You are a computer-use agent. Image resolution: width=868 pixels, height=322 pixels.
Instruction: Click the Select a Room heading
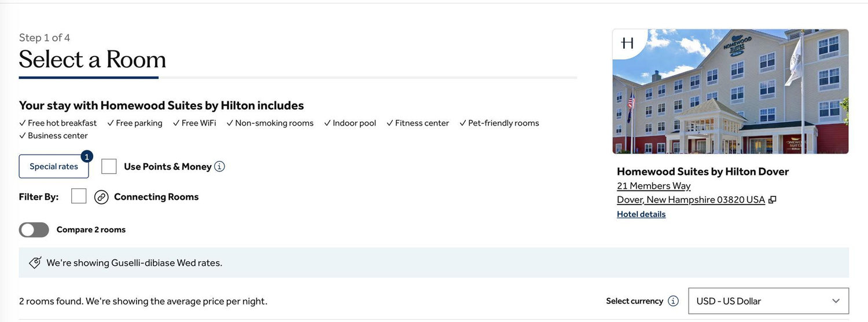93,59
